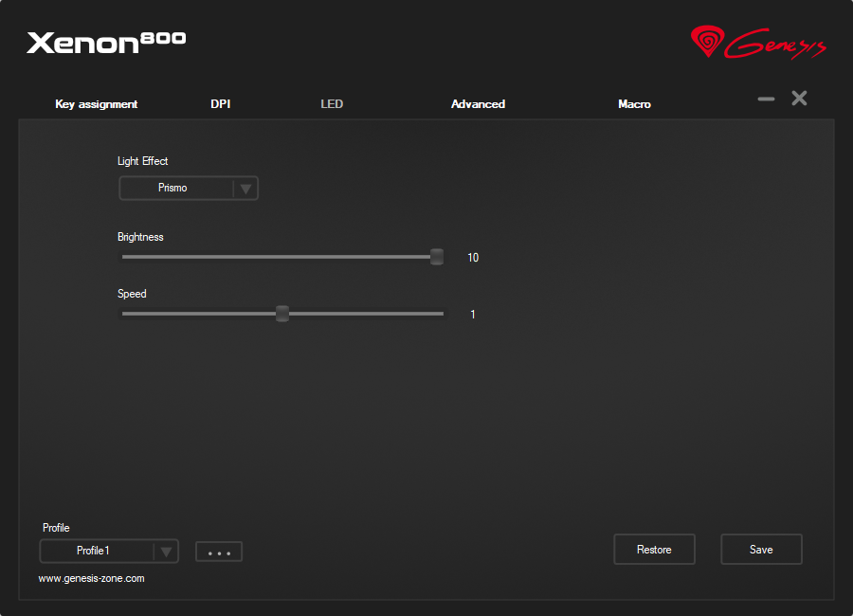Open the www.genesis-zone.com link
853x616 pixels.
coord(91,578)
